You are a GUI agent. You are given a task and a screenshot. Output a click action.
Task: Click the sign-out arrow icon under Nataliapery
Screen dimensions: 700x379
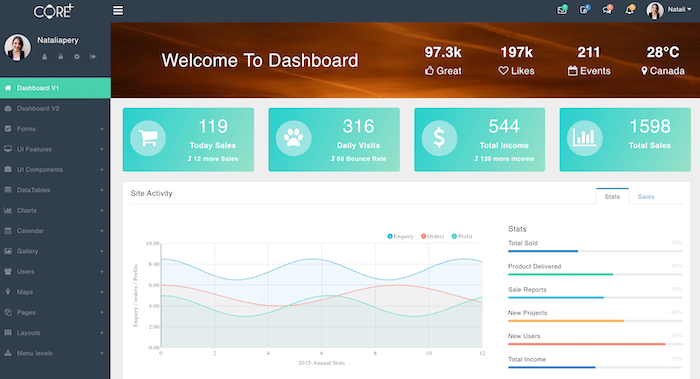(93, 57)
